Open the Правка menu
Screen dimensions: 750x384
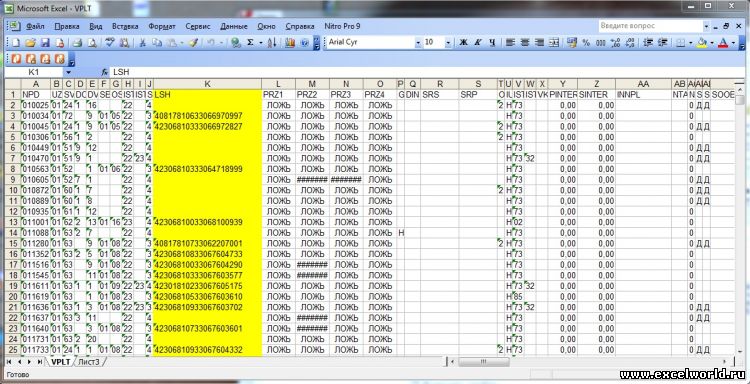point(67,26)
